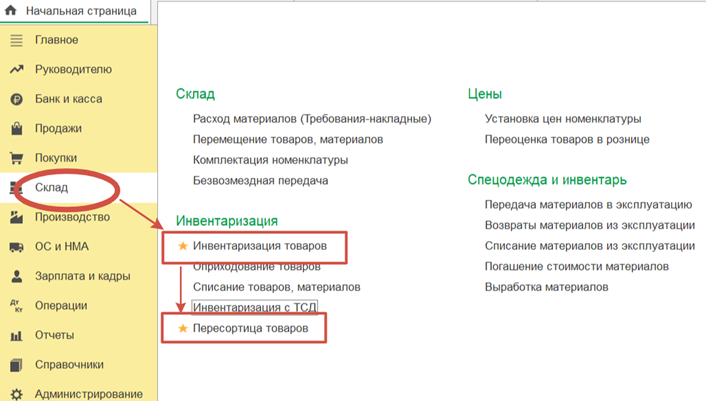Open Расход материалов (Требования-накладные)

click(x=312, y=119)
